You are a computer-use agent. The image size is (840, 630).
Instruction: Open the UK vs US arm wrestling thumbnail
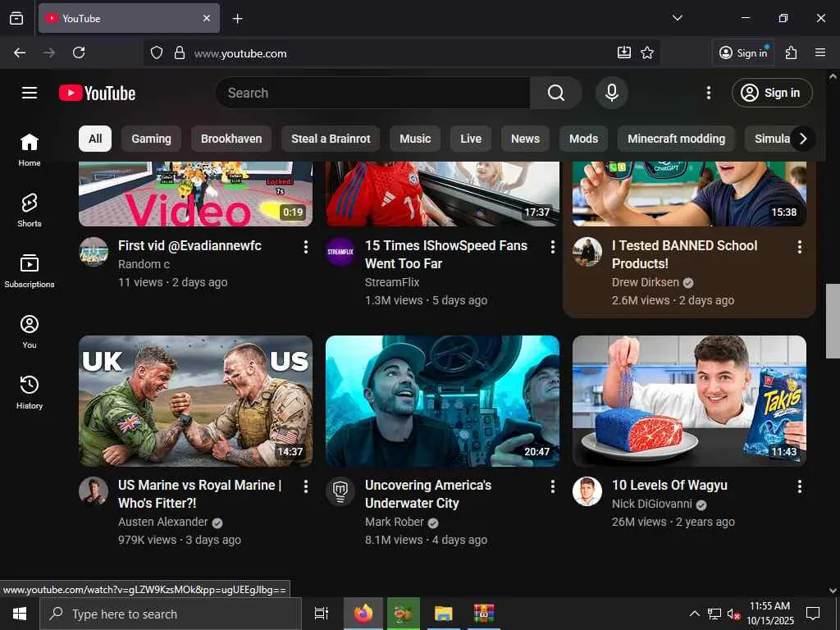(x=195, y=400)
